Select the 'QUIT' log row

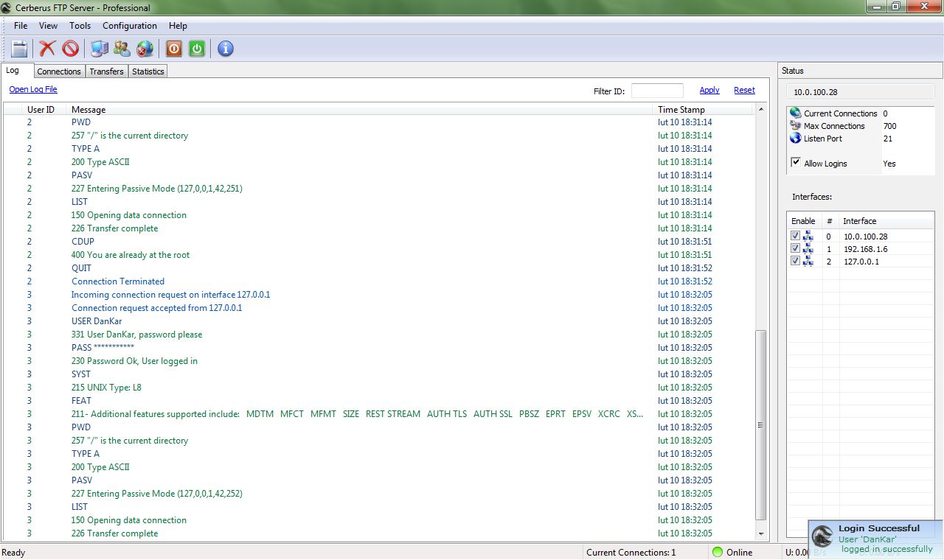pyautogui.click(x=378, y=268)
